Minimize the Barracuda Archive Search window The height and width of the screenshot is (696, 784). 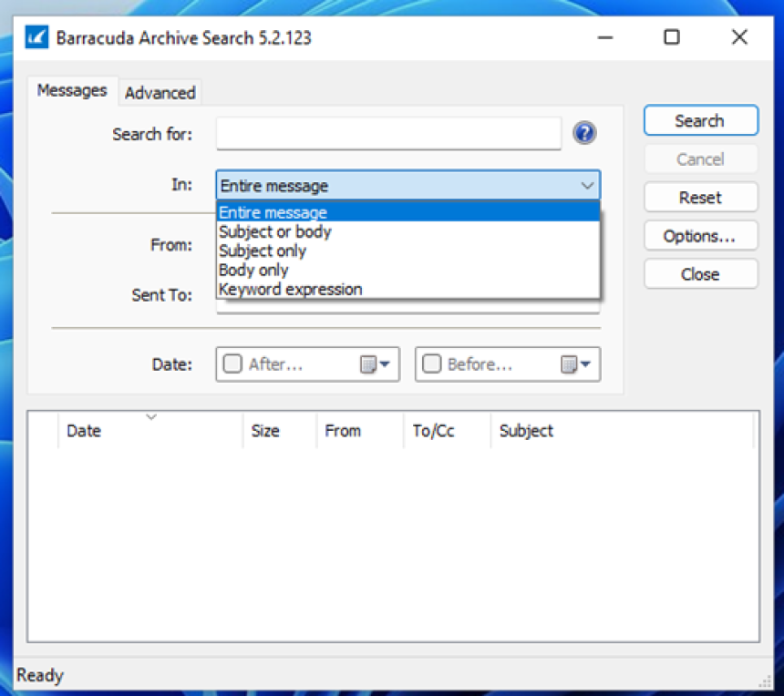(605, 37)
